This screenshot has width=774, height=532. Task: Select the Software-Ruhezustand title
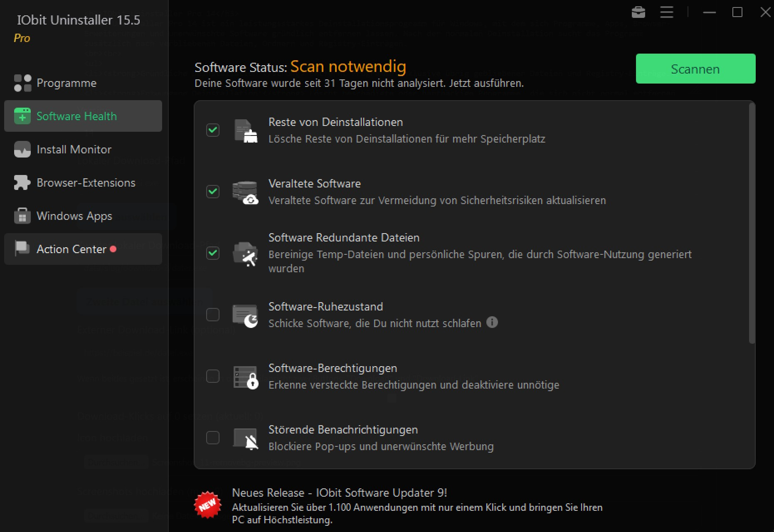point(325,307)
